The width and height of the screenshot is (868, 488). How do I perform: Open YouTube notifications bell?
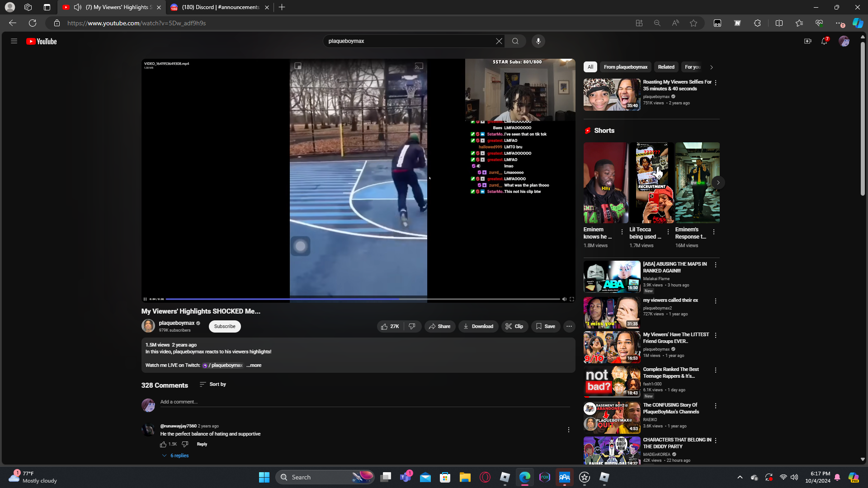click(825, 41)
